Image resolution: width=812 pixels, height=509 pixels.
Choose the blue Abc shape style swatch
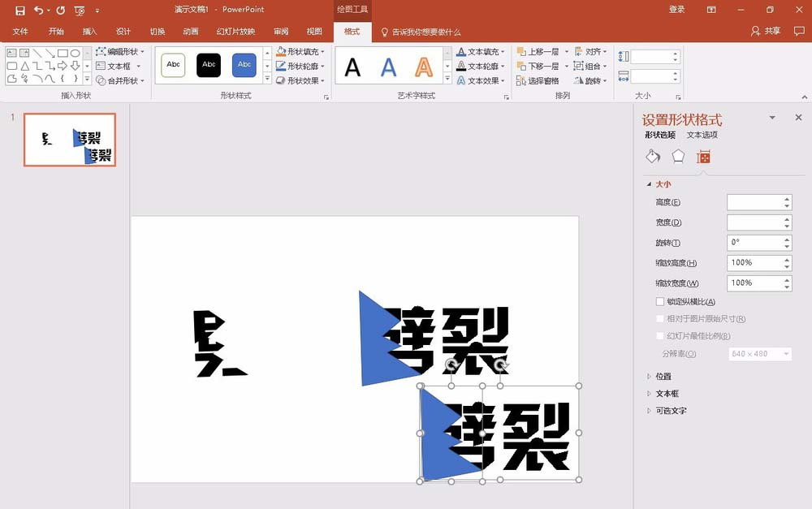(244, 65)
